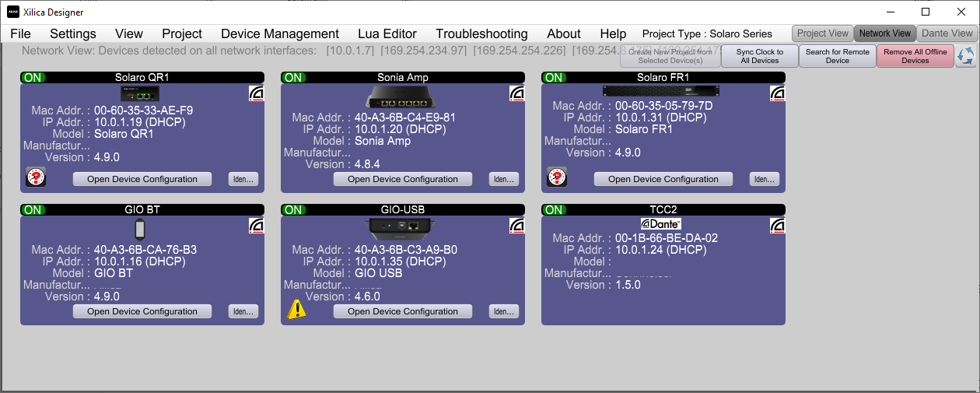Click the Xilica Designer app logo icon
This screenshot has width=980, height=393.
point(13,12)
